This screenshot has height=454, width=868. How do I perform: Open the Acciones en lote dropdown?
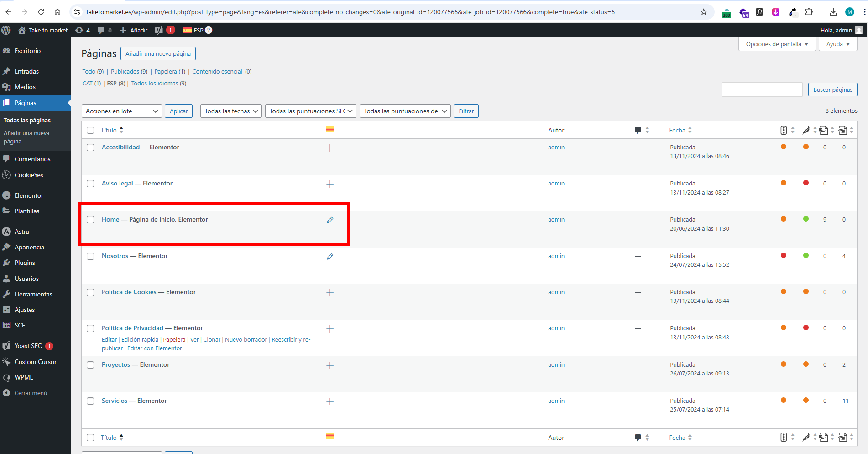122,111
